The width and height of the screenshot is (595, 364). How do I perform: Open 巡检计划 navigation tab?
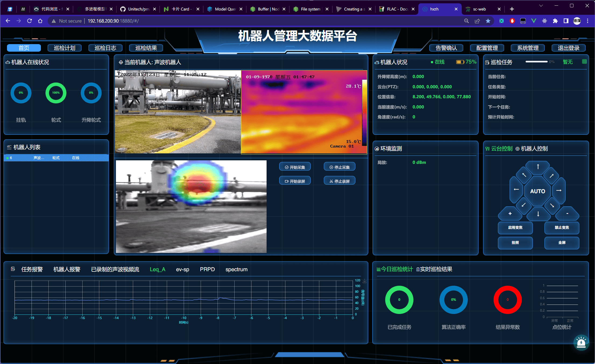click(65, 48)
